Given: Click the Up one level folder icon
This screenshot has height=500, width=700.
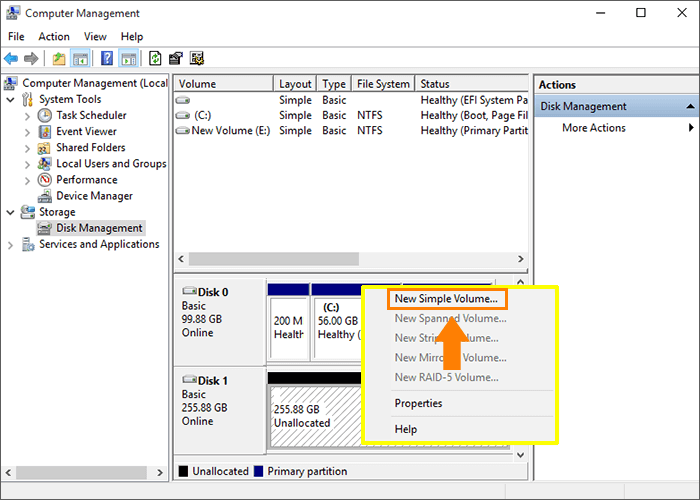Looking at the screenshot, I should [59, 58].
